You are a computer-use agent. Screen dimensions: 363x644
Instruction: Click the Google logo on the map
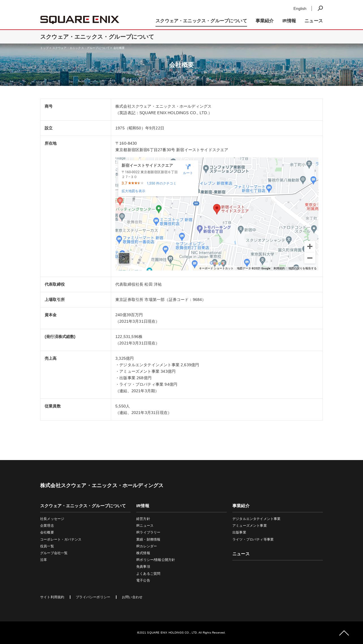pyautogui.click(x=217, y=263)
